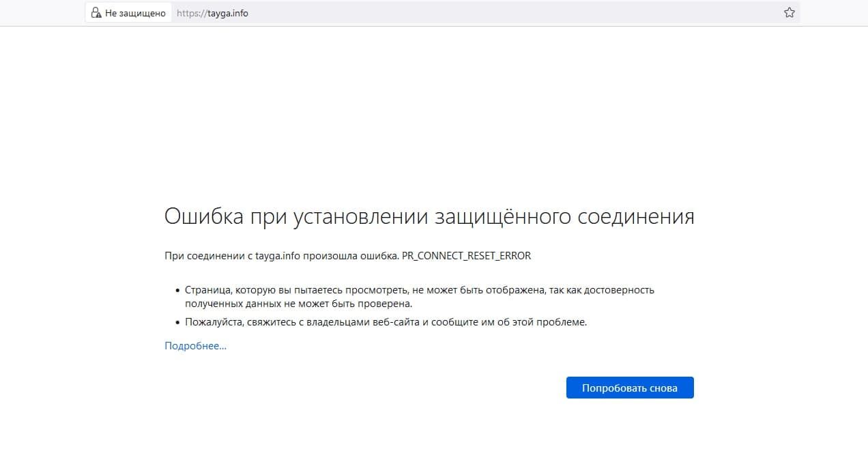Bookmark this page with the star icon
Image resolution: width=868 pixels, height=464 pixels.
(789, 13)
